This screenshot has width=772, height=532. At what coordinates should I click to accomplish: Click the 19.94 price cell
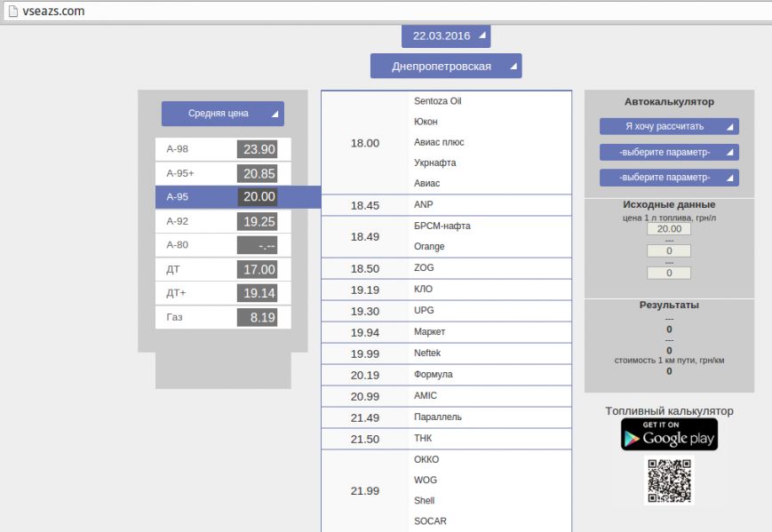pos(365,333)
